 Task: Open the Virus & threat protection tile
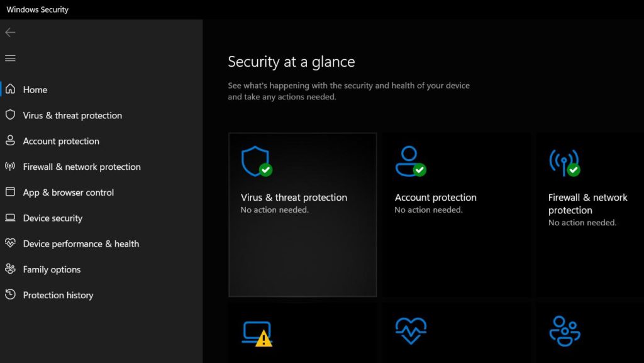(303, 215)
